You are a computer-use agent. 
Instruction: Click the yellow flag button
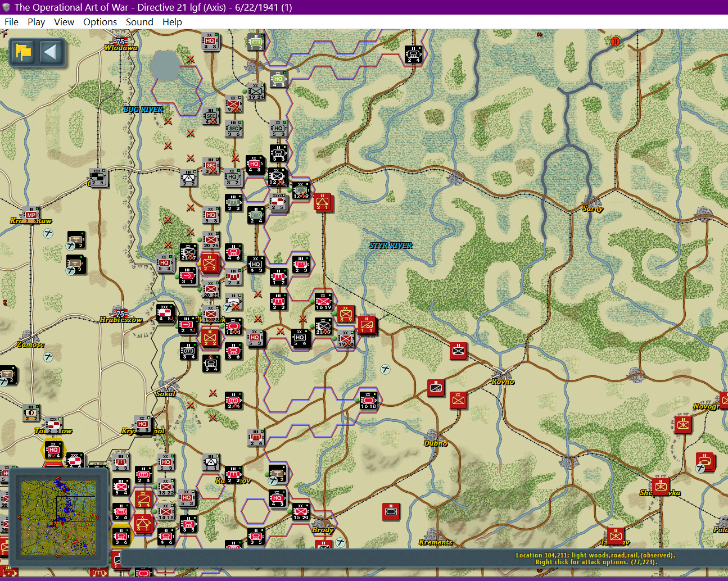[24, 53]
